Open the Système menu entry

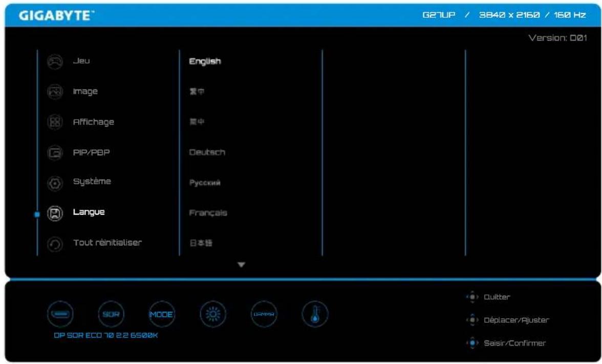[92, 181]
